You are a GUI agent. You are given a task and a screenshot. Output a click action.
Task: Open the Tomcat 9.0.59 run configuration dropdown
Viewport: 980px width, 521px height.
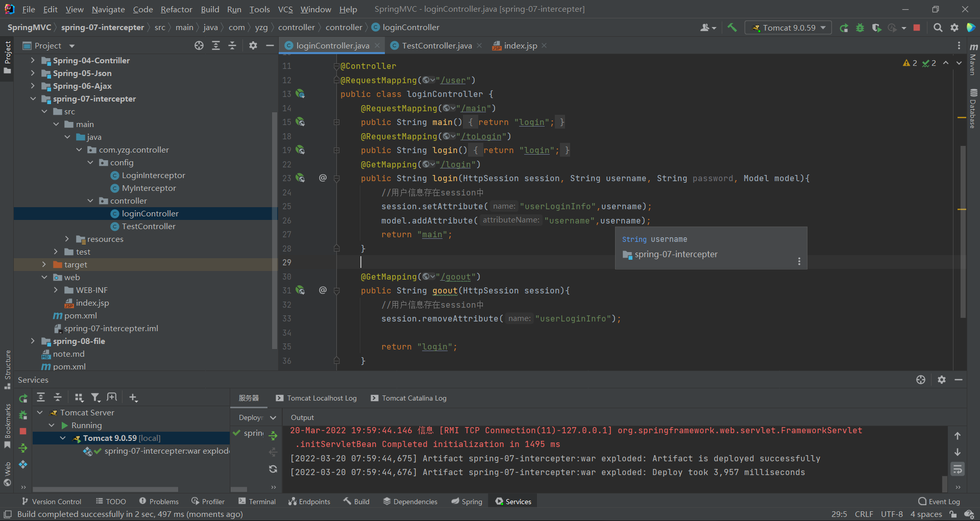pyautogui.click(x=789, y=28)
